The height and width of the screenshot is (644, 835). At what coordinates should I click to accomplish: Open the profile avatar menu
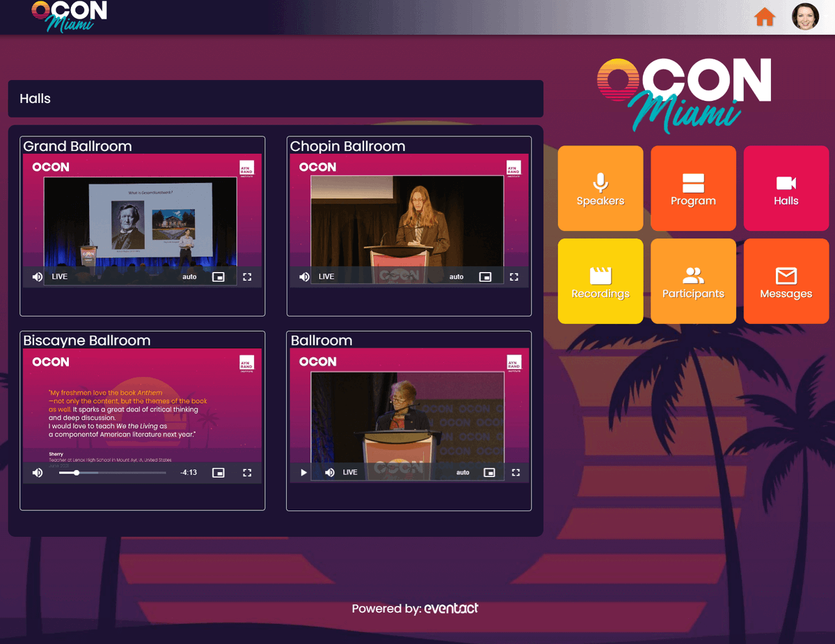tap(805, 17)
